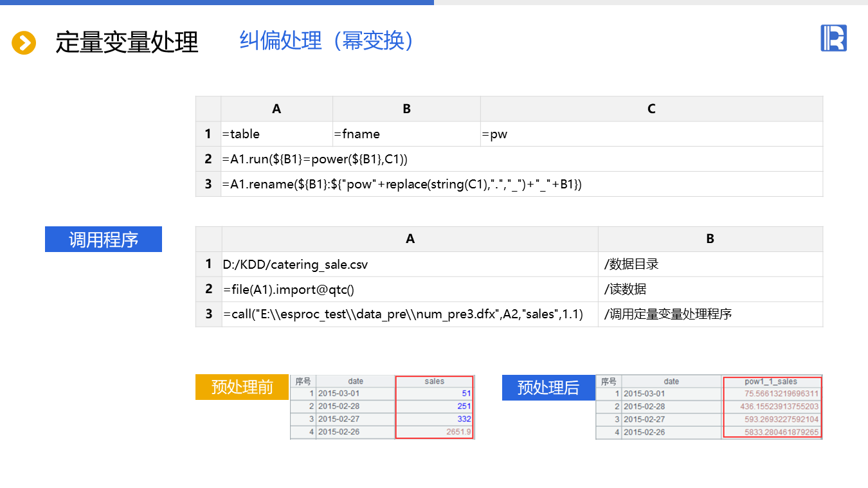Image resolution: width=868 pixels, height=488 pixels.
Task: Click the =file(A1).import@qtc() cell
Action: (410, 289)
